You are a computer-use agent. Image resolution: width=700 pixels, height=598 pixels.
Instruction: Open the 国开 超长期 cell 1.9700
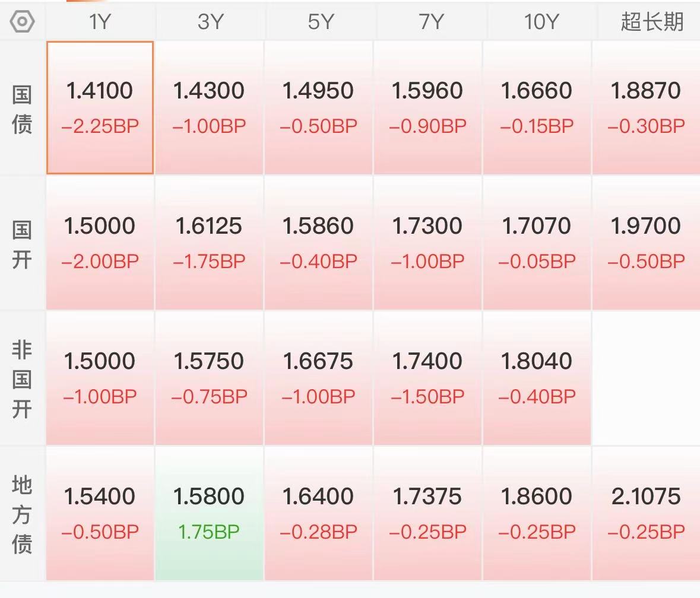647,243
